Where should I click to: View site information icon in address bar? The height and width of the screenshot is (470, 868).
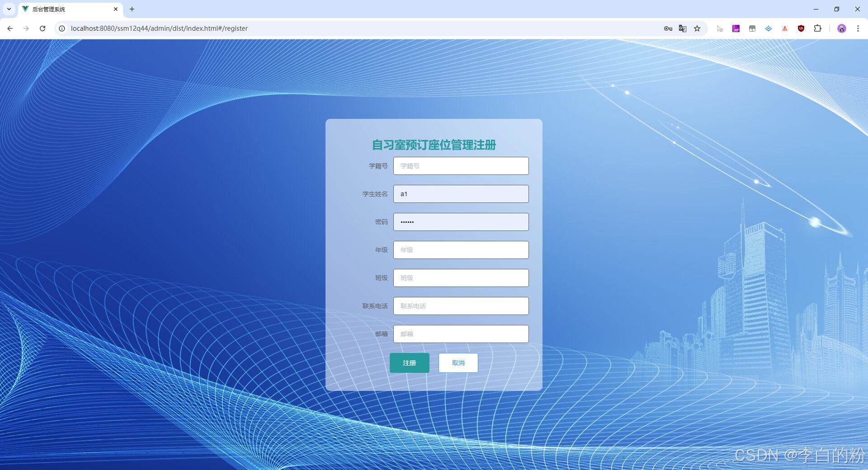(x=62, y=28)
